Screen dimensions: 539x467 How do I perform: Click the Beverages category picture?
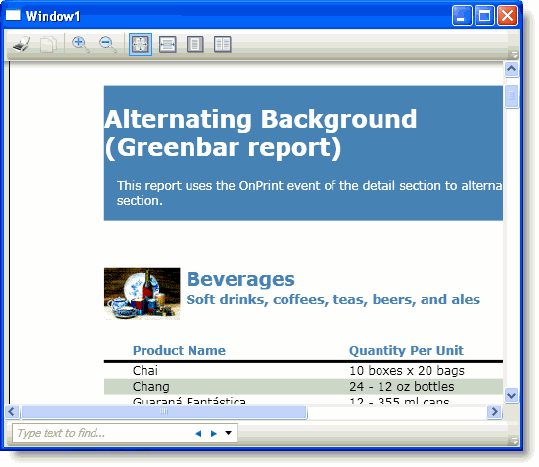pyautogui.click(x=142, y=294)
